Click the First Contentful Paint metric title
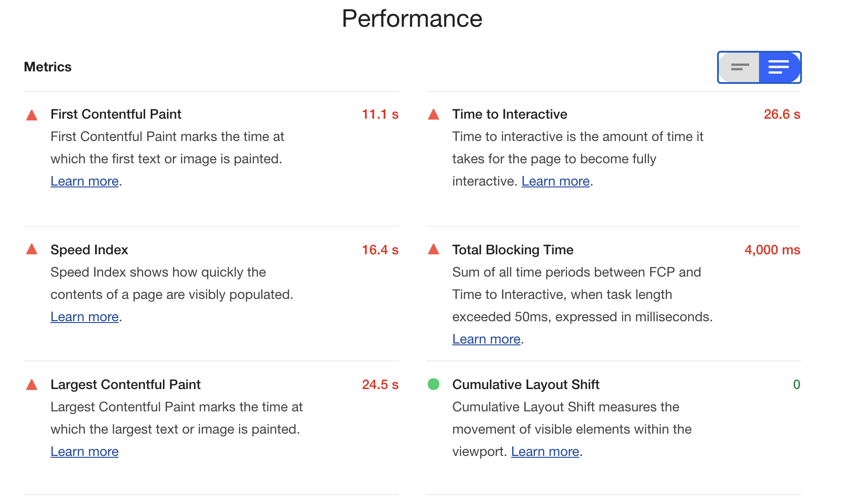This screenshot has height=497, width=868. 116,114
